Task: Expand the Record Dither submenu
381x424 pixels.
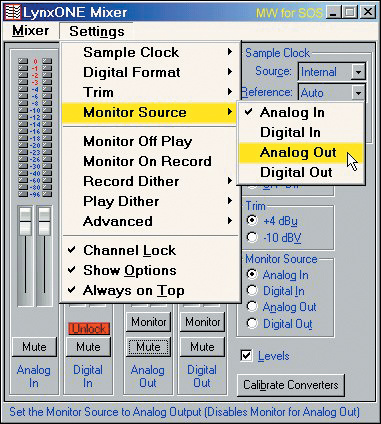Action: coord(151,181)
